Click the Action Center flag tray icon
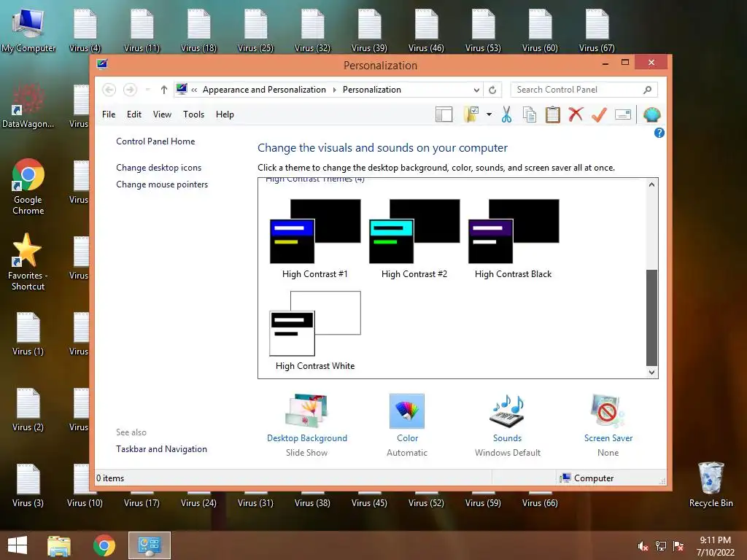This screenshot has width=747, height=560. click(678, 546)
